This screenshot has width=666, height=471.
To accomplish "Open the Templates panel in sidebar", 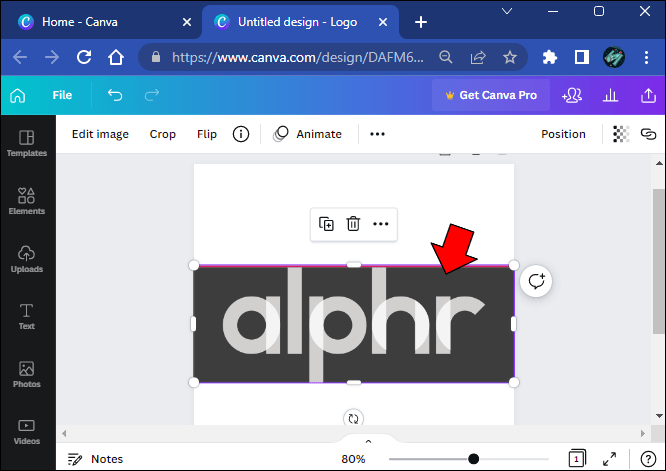I will click(x=27, y=144).
